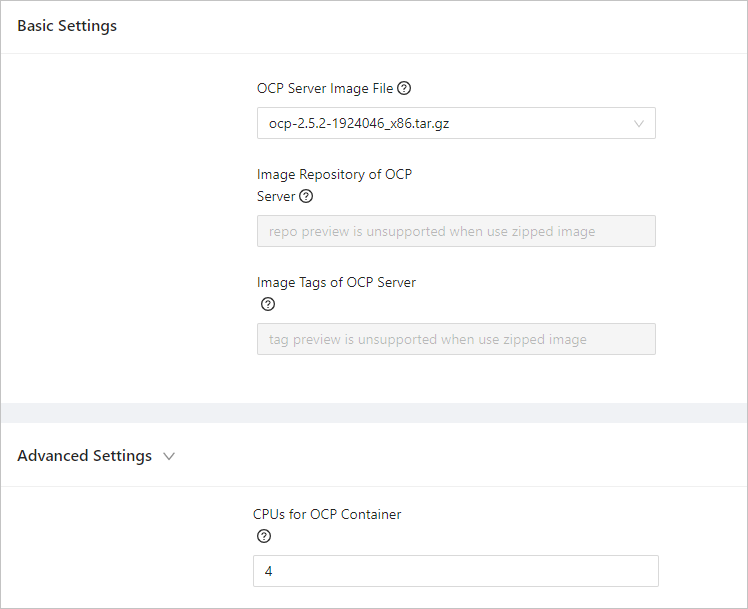The height and width of the screenshot is (609, 748).
Task: Click the Image Repository of OCP label text
Action: (x=334, y=174)
